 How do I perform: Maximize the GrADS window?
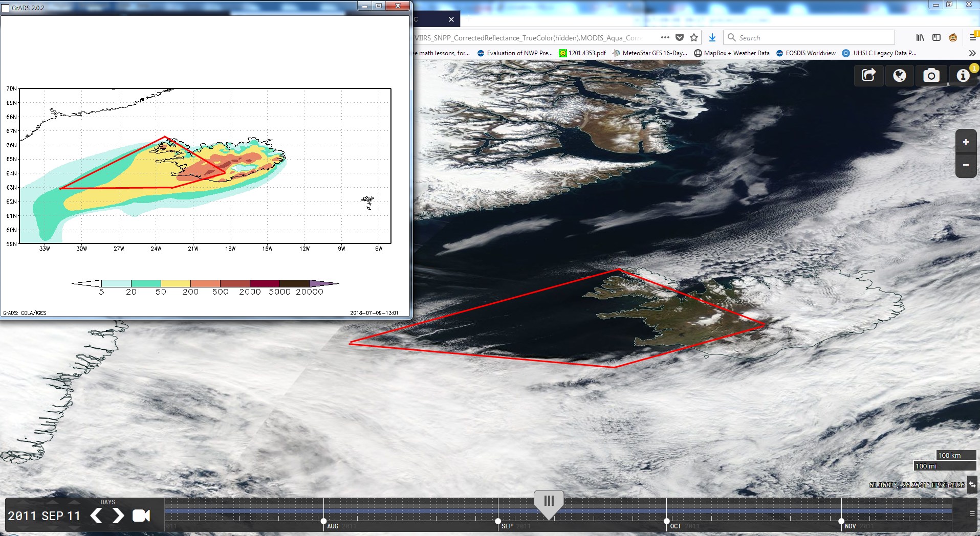click(379, 6)
